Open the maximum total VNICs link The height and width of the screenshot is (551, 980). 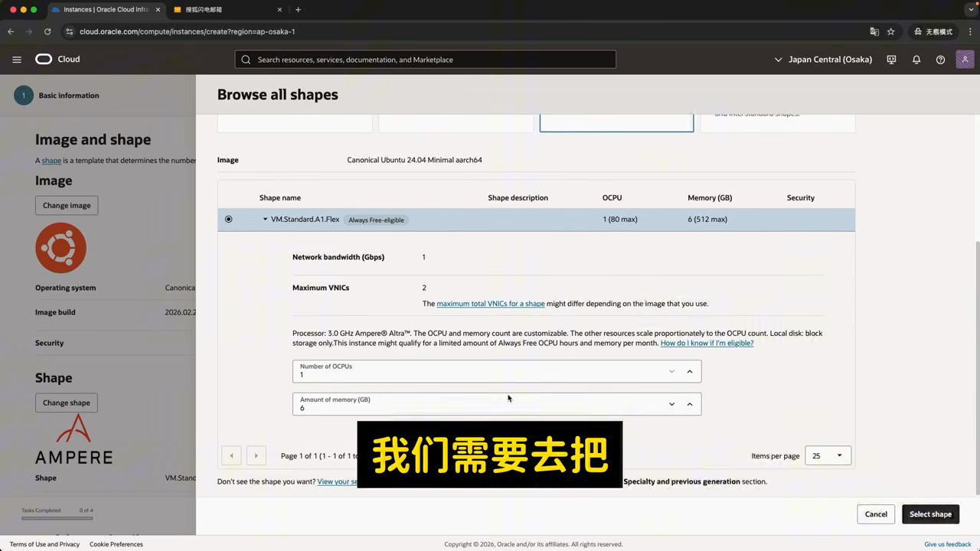click(x=491, y=304)
